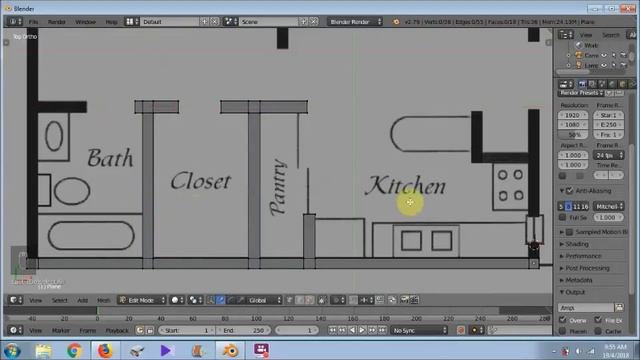Enable the Sampled Motion Blur checkbox
The image size is (640, 360).
(569, 232)
